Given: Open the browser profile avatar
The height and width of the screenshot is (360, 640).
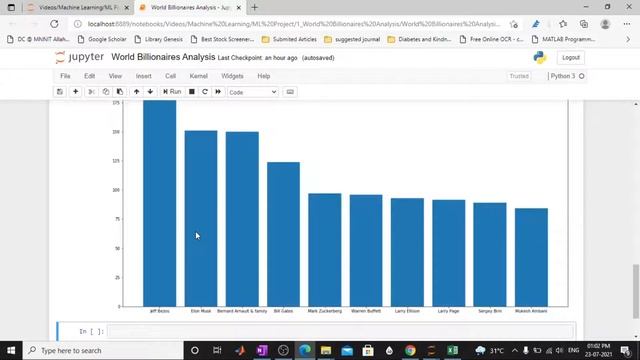Looking at the screenshot, I should tap(605, 24).
